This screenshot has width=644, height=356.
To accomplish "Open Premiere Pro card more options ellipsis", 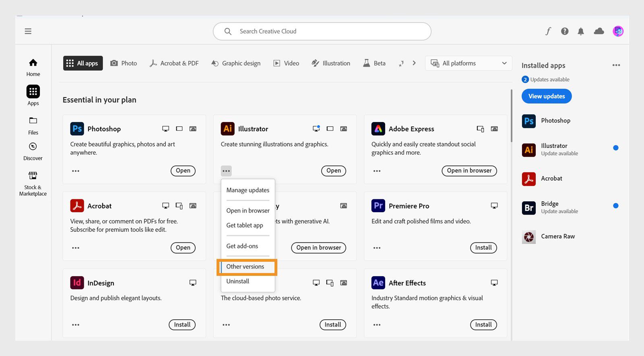I will coord(377,248).
